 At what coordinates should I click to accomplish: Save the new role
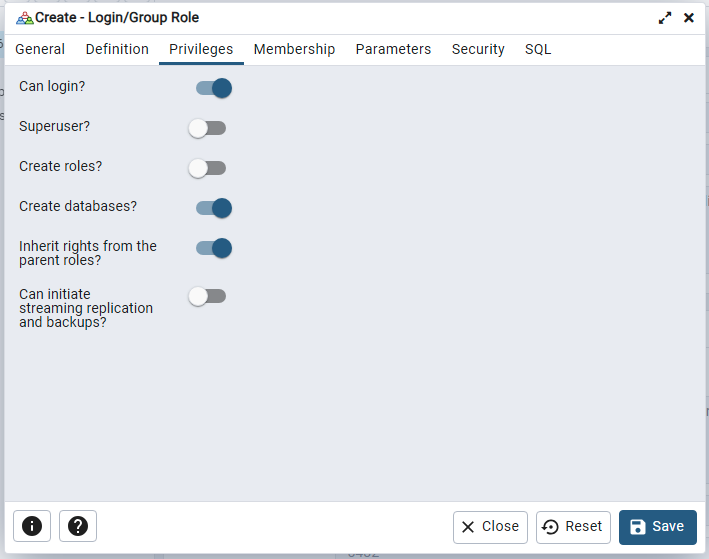click(x=657, y=527)
